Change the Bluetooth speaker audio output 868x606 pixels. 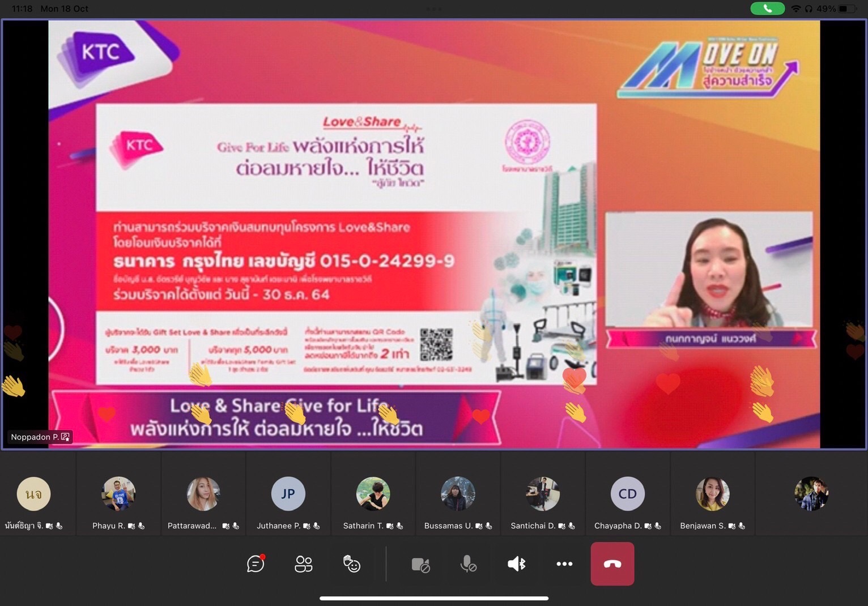pyautogui.click(x=516, y=564)
